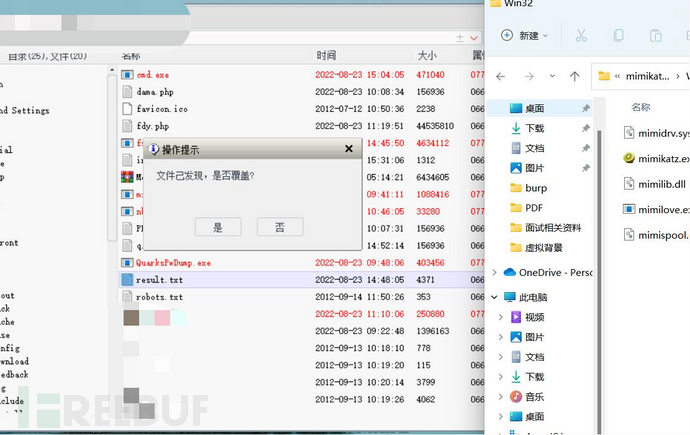This screenshot has height=435, width=690.
Task: Click the size value 403456
Action: point(430,263)
